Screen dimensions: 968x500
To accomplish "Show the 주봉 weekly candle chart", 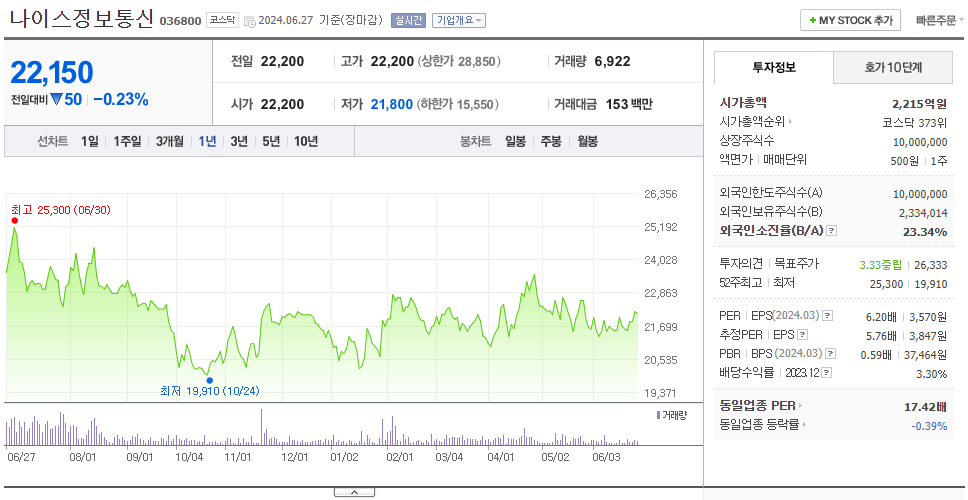I will pos(551,141).
